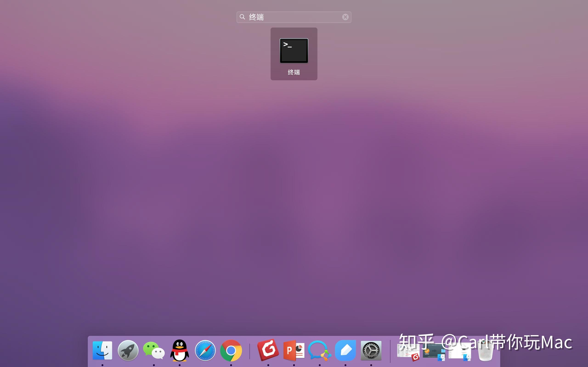Open System Preferences gear icon
The image size is (588, 367).
[x=371, y=350]
